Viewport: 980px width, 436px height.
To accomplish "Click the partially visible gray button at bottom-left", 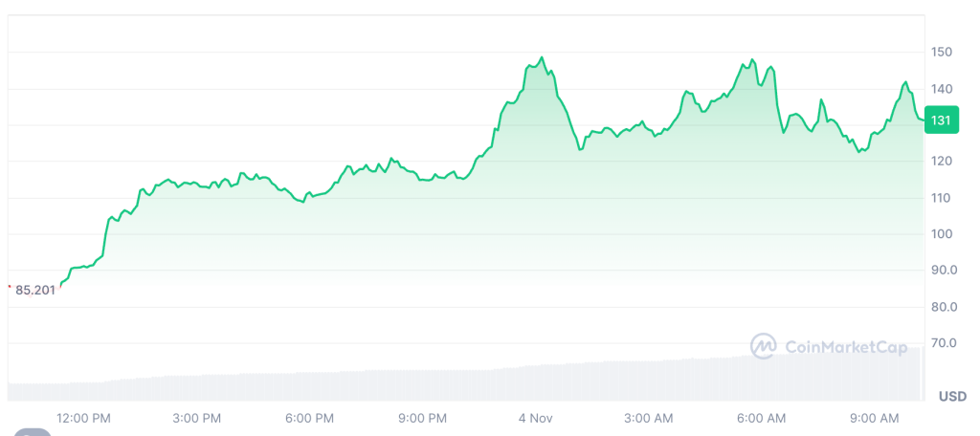I will click(x=33, y=432).
